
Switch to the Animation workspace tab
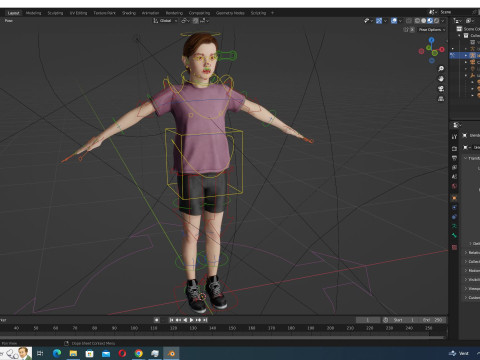pos(150,13)
